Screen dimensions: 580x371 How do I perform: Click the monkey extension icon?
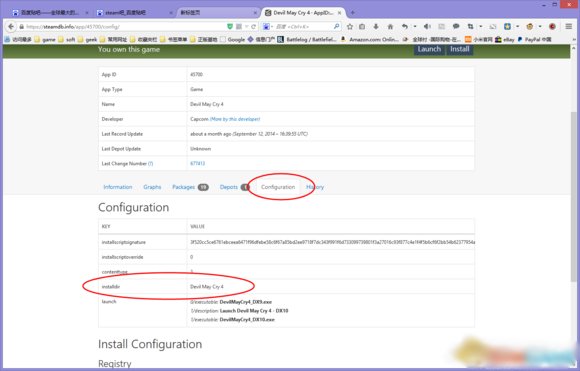click(x=530, y=27)
